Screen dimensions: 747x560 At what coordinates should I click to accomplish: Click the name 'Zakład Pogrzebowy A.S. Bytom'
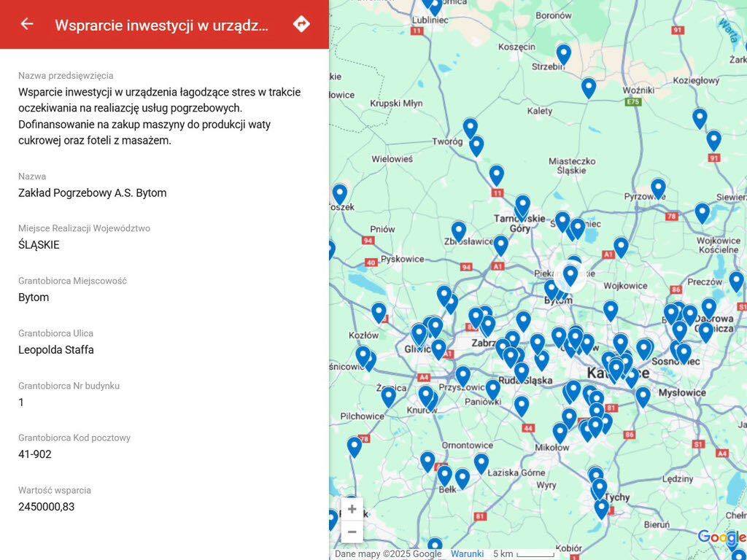point(93,193)
